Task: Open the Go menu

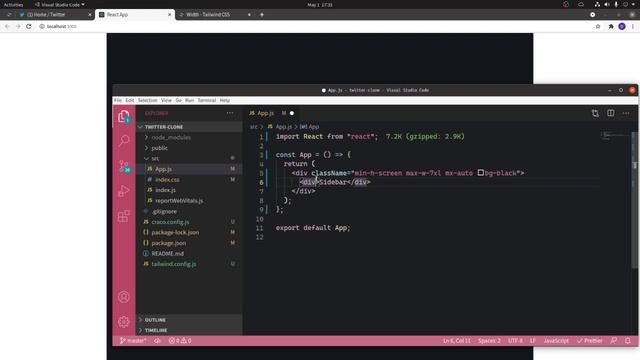Action: 178,100
